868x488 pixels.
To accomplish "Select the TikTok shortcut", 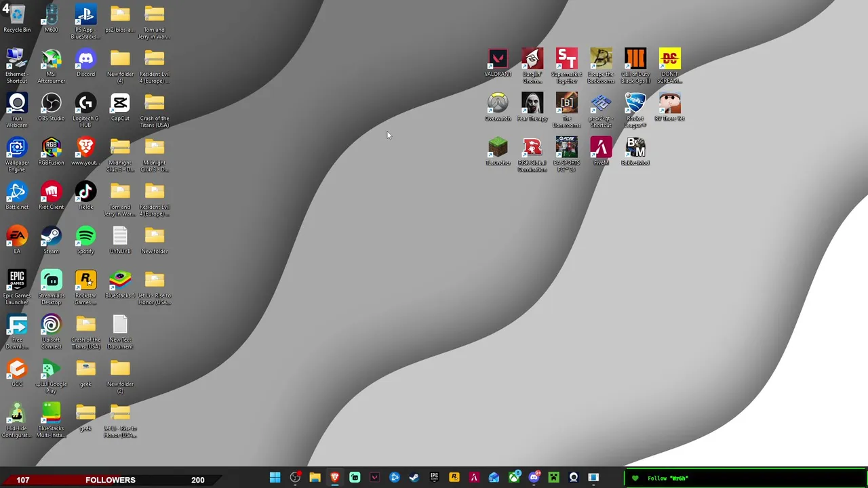I will coord(85,196).
